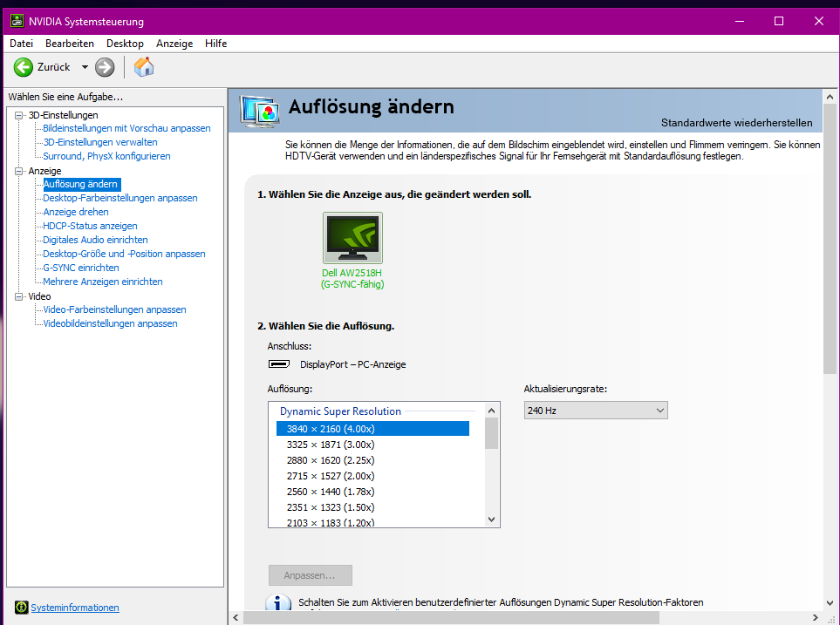840x625 pixels.
Task: Click main panel vertical scroll down arrow
Action: coord(830,602)
